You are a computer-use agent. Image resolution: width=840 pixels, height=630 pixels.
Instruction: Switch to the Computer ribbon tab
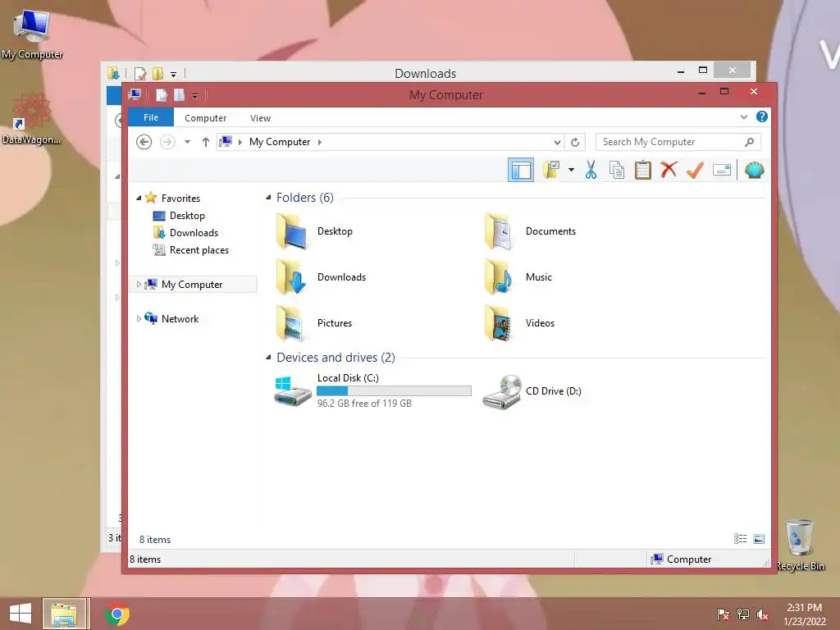(206, 118)
